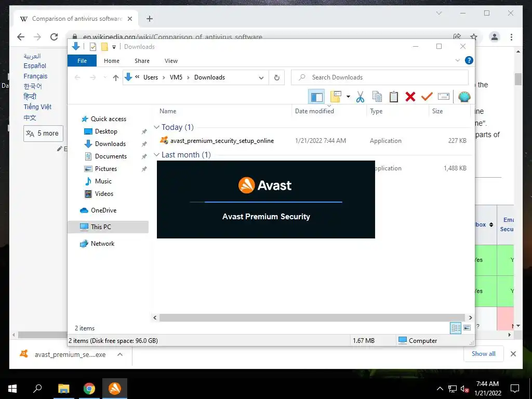Go back in Chrome
This screenshot has height=399, width=532.
pyautogui.click(x=21, y=37)
